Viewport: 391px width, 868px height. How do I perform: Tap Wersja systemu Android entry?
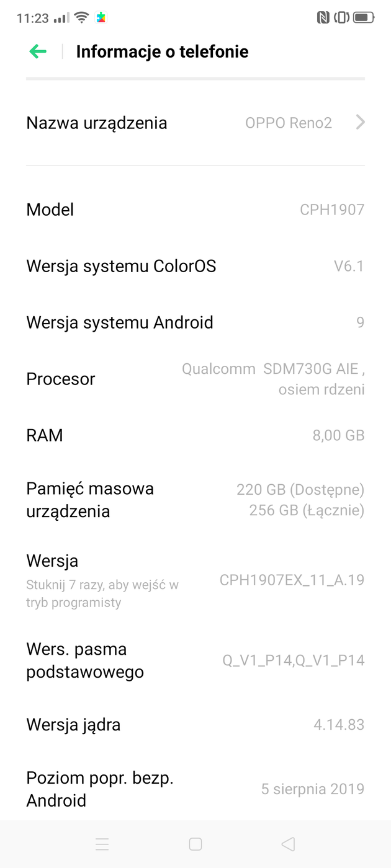[x=195, y=322]
